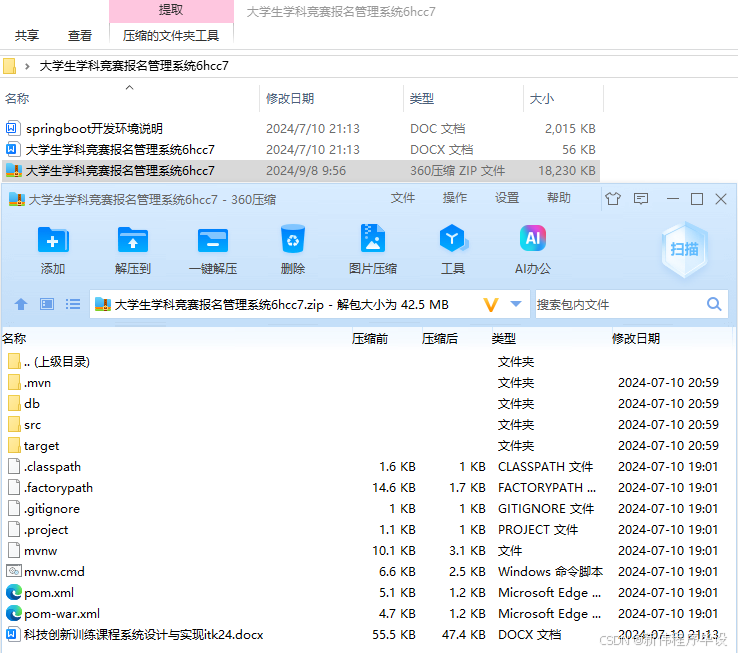Sort Explorer list by 名称 column
The height and width of the screenshot is (653, 738).
17,98
